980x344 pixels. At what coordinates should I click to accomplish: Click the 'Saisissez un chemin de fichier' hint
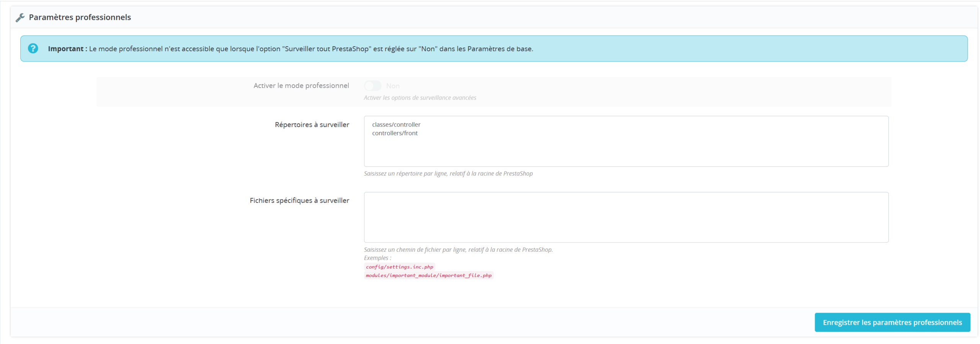[x=458, y=250]
